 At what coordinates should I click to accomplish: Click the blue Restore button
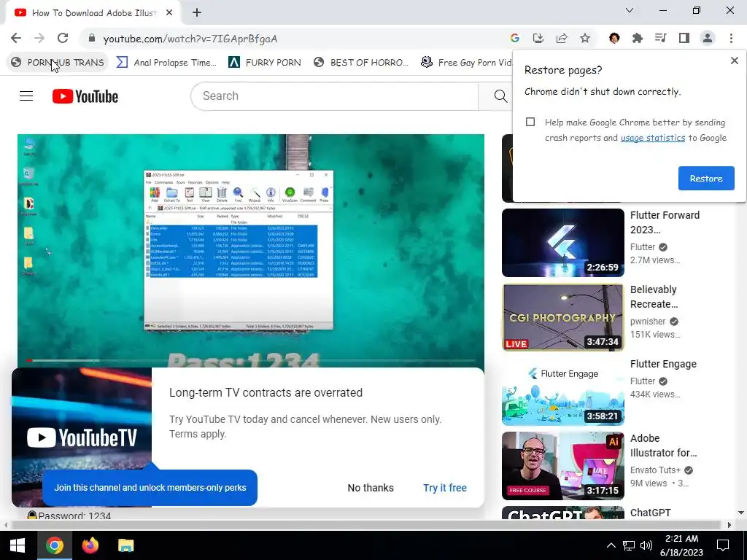(x=706, y=178)
